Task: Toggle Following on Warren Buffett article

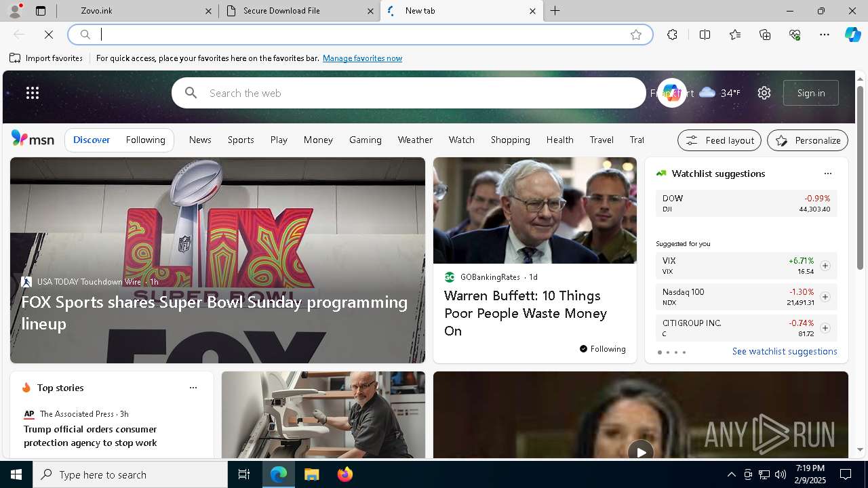Action: coord(602,349)
